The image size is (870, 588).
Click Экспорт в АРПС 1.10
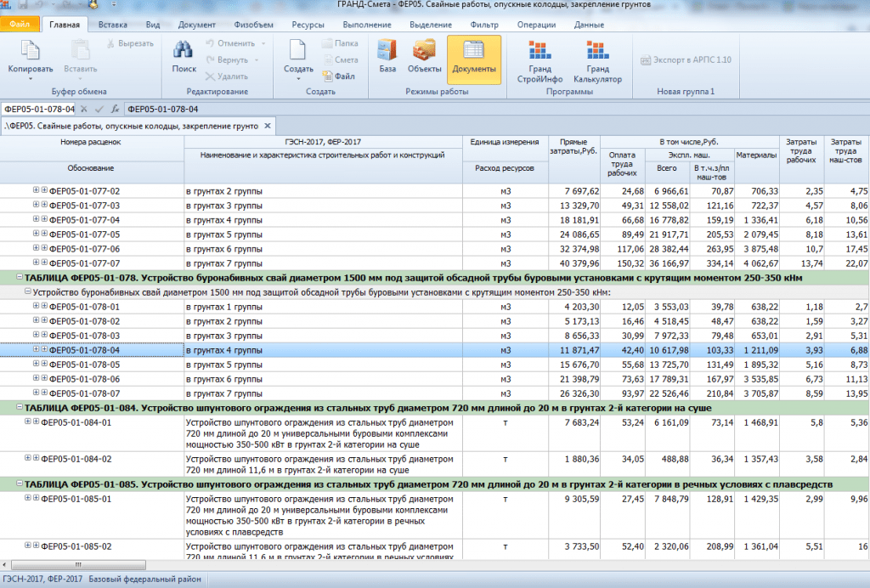686,60
